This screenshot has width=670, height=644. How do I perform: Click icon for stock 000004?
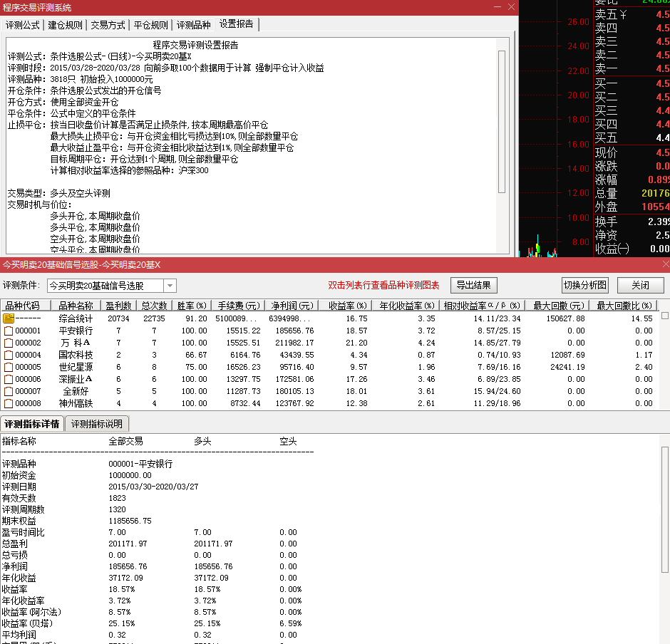click(9, 355)
